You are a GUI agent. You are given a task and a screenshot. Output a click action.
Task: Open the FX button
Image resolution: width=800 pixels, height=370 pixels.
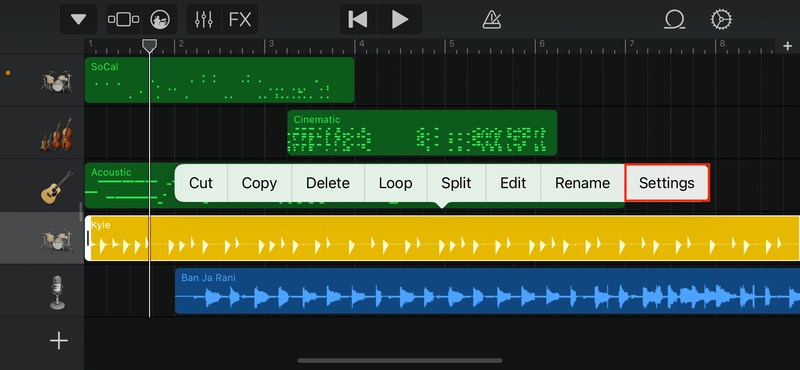coord(240,19)
